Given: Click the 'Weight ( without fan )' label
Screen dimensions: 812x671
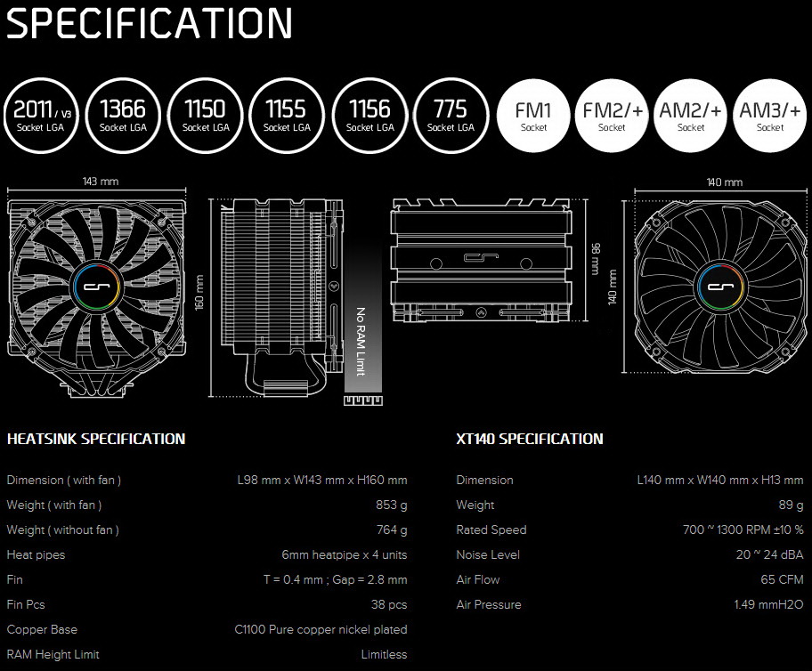Looking at the screenshot, I should (x=62, y=530).
